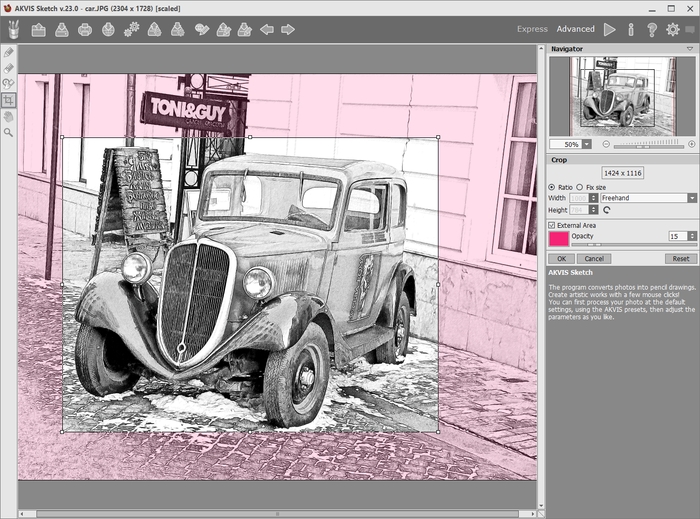700x519 pixels.
Task: Click the Save Presets toolbar icon
Action: [178, 30]
